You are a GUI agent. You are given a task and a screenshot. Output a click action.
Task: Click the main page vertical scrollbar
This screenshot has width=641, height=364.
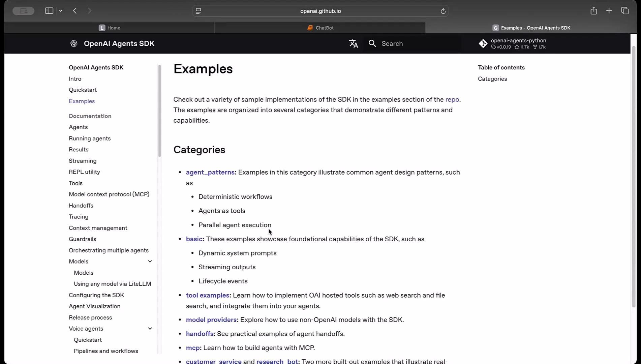(x=634, y=177)
